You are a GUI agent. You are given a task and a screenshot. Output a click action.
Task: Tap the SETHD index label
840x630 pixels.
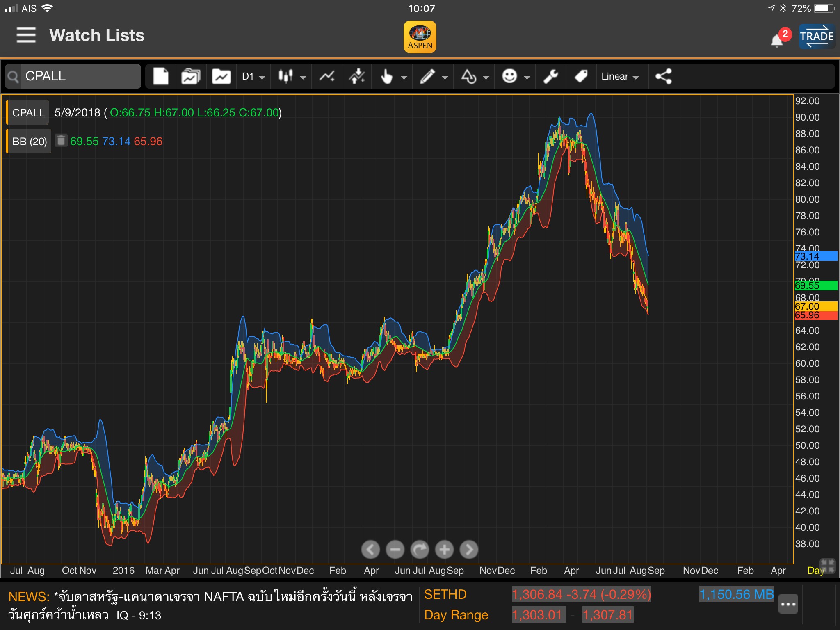tap(445, 594)
